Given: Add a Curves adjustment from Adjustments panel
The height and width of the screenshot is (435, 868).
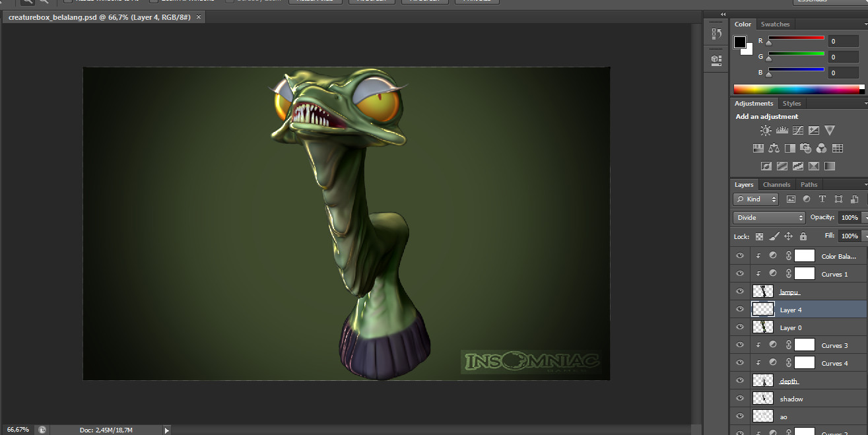Looking at the screenshot, I should click(798, 131).
